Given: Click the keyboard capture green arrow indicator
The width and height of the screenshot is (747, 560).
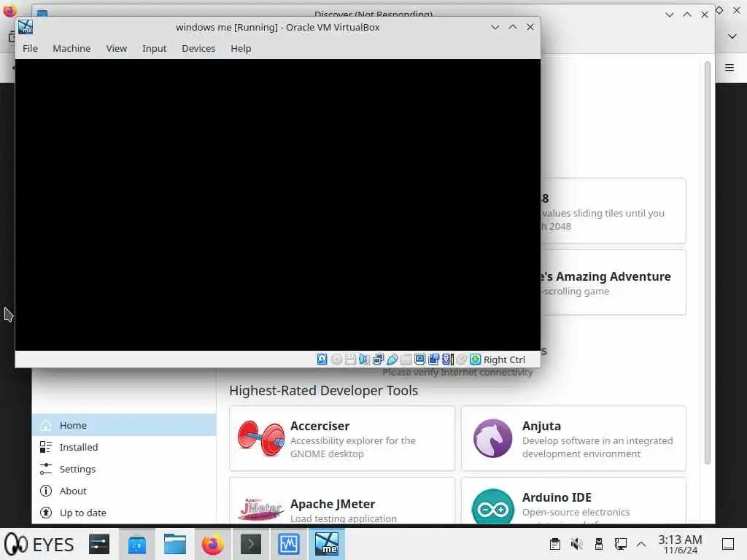Looking at the screenshot, I should pyautogui.click(x=476, y=359).
